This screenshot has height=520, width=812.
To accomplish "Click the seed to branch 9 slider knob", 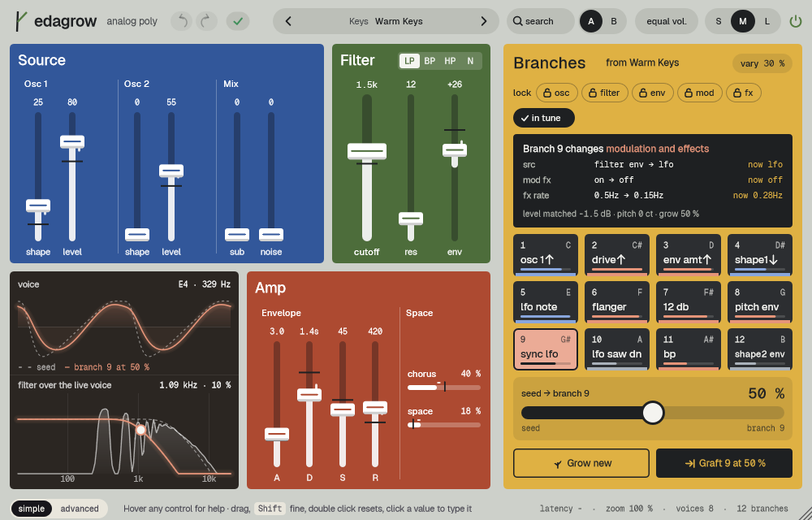I will pyautogui.click(x=653, y=413).
